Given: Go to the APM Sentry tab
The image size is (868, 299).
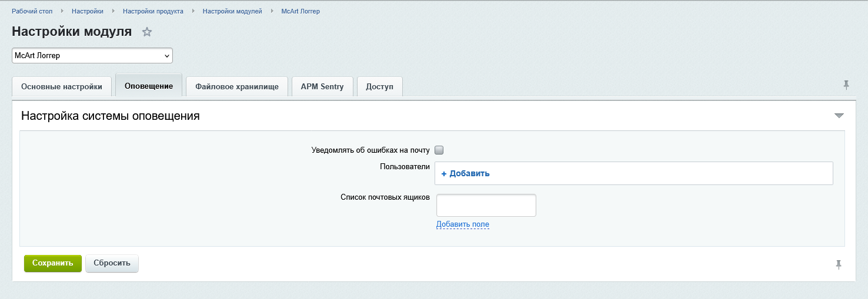Looking at the screenshot, I should click(x=322, y=87).
